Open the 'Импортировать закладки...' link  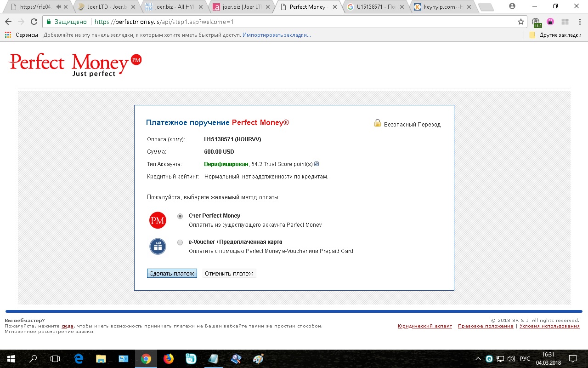pos(277,35)
